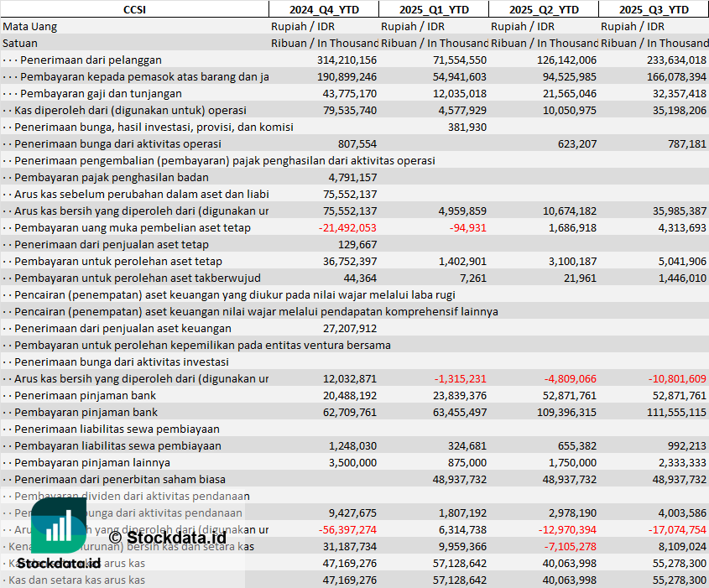Select the cell showing 48,937,732 under 2025_Q1_YTD
The image size is (709, 588).
tap(460, 479)
